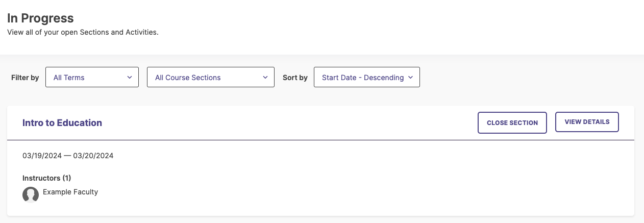644x223 pixels.
Task: Click the Example Faculty avatar icon
Action: (31, 195)
